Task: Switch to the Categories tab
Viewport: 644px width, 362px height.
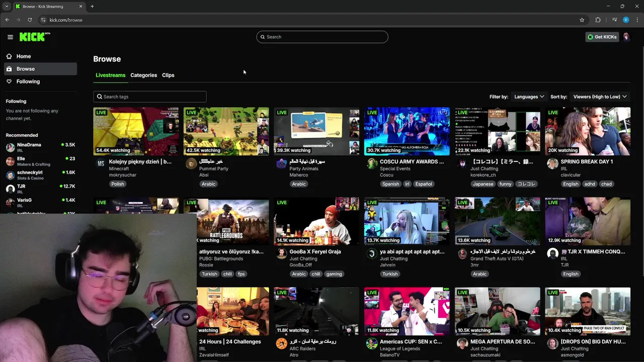Action: click(143, 75)
